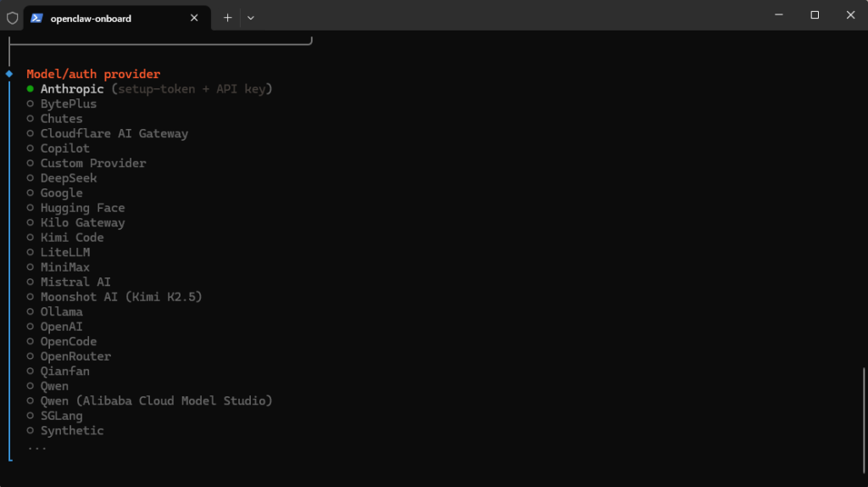Select Ollama as model provider
Image resolution: width=868 pixels, height=487 pixels.
61,312
